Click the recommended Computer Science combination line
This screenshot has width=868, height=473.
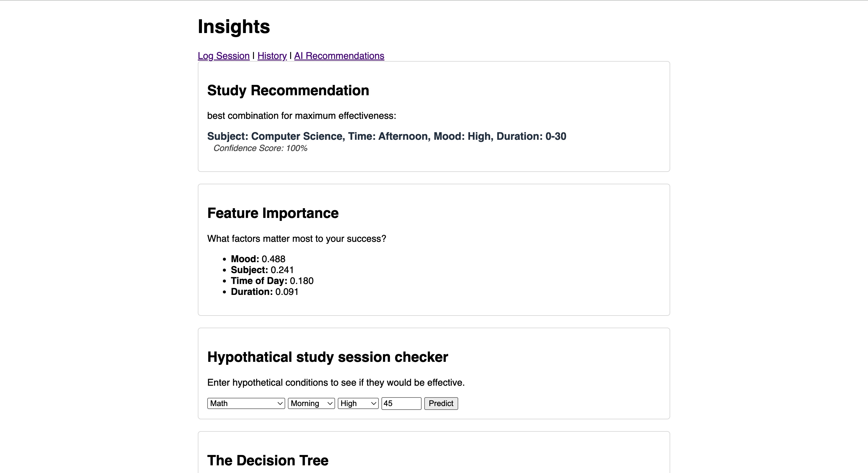pos(386,136)
